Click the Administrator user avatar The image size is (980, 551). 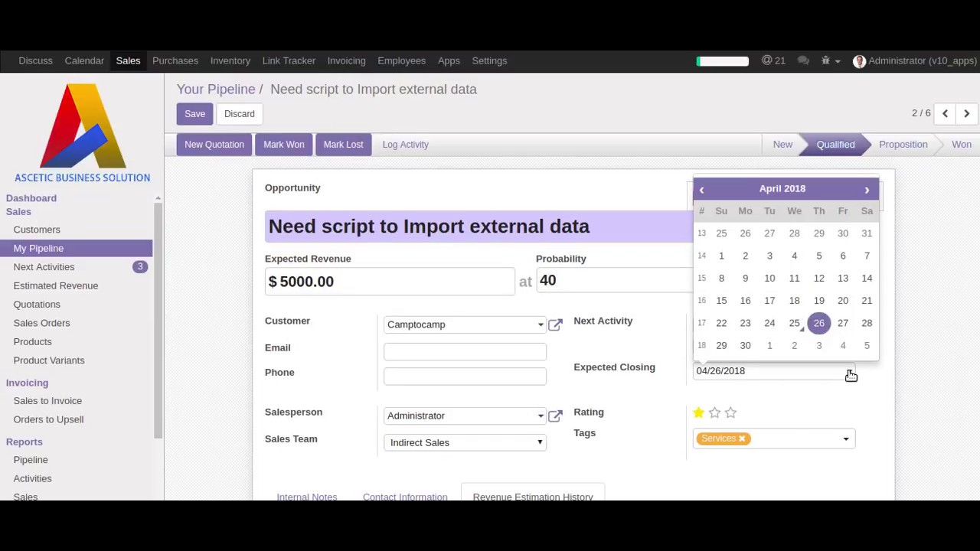[859, 61]
